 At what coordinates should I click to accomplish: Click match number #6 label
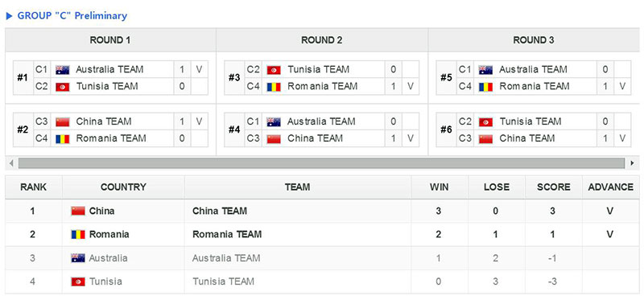click(x=446, y=130)
